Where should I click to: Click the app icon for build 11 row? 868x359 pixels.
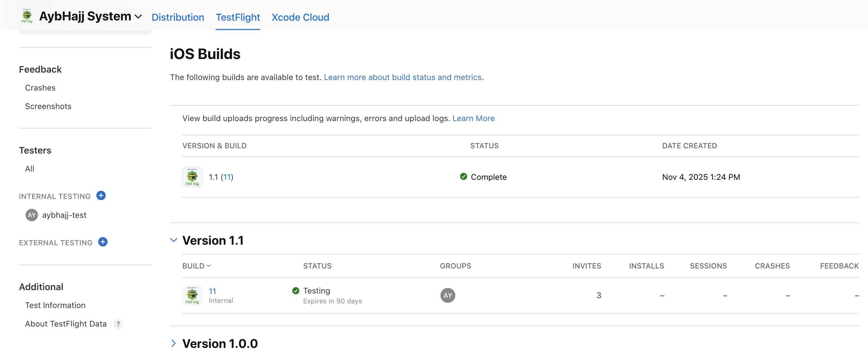[192, 295]
